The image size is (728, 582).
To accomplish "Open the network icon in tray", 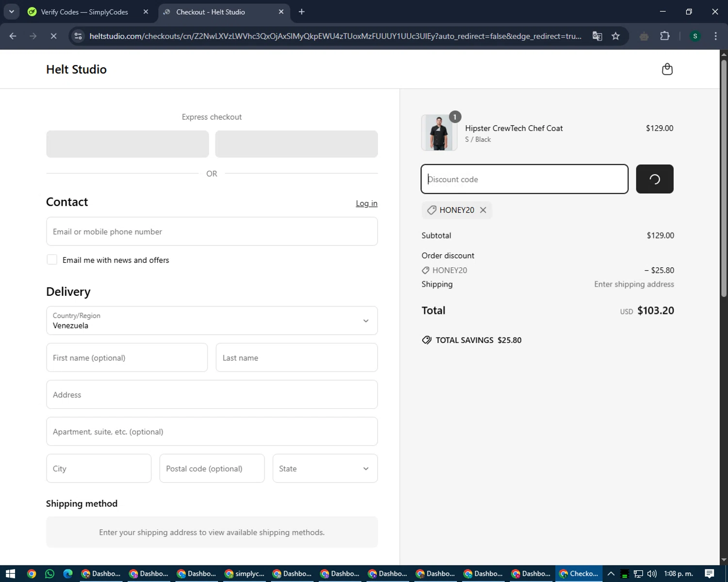I will [638, 574].
